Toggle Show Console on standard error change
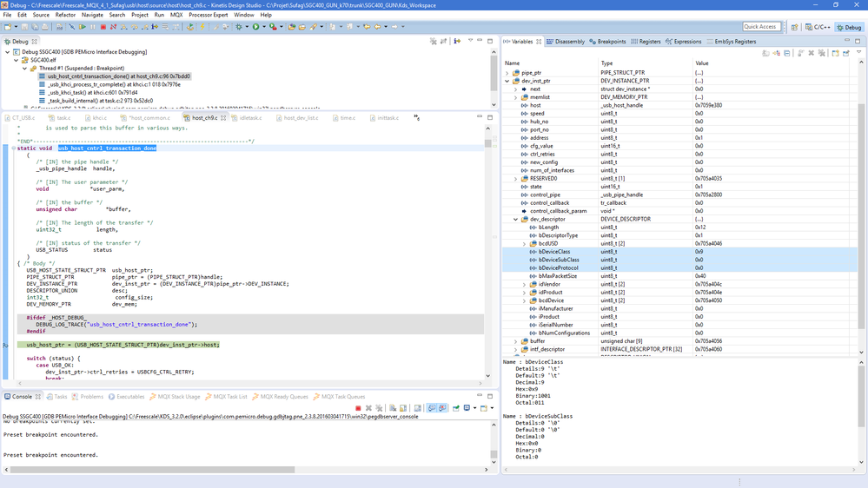Viewport: 868px width, 488px height. point(442,408)
